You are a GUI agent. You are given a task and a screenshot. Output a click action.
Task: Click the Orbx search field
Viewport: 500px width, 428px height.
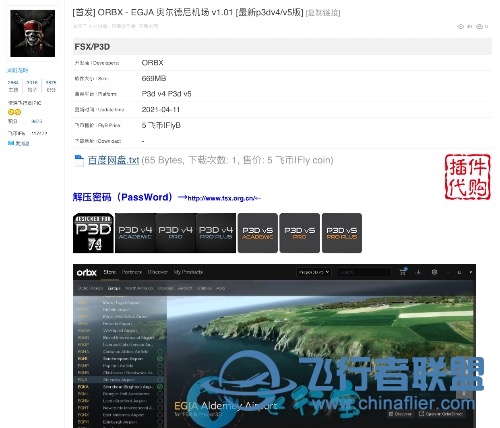tap(364, 272)
